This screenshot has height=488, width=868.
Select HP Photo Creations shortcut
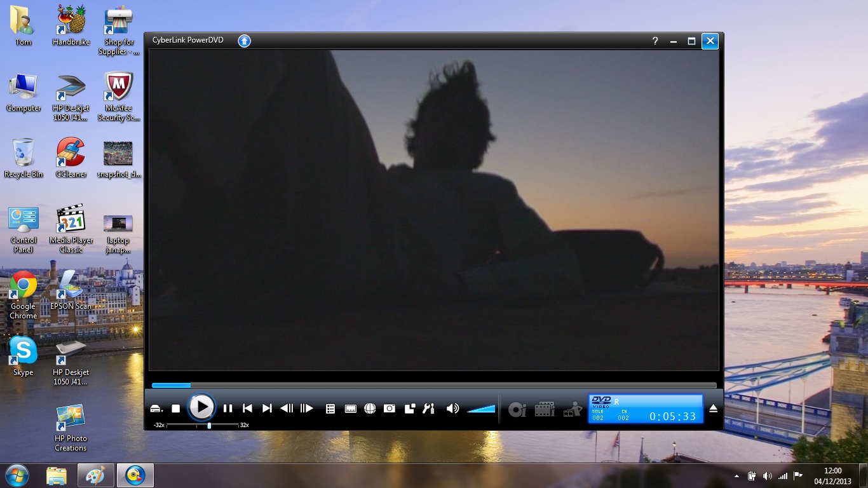click(x=71, y=428)
